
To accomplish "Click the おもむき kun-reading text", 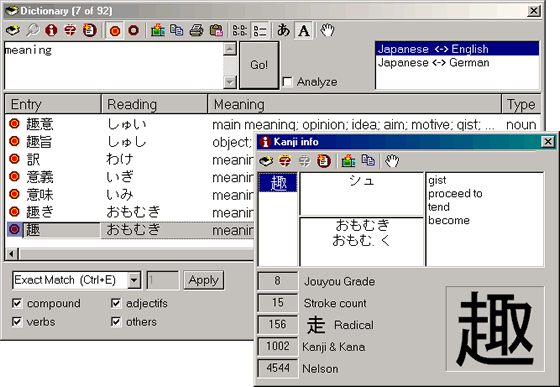I will (362, 225).
